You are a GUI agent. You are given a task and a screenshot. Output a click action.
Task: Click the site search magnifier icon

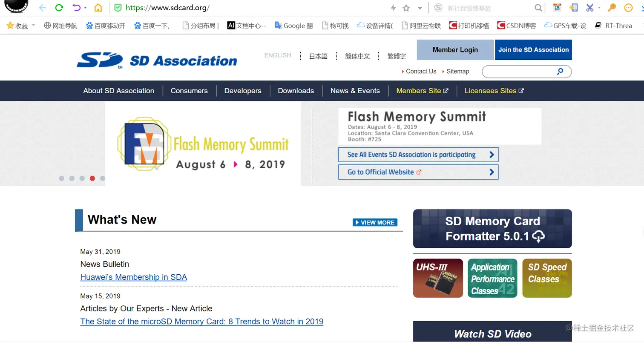coord(560,72)
